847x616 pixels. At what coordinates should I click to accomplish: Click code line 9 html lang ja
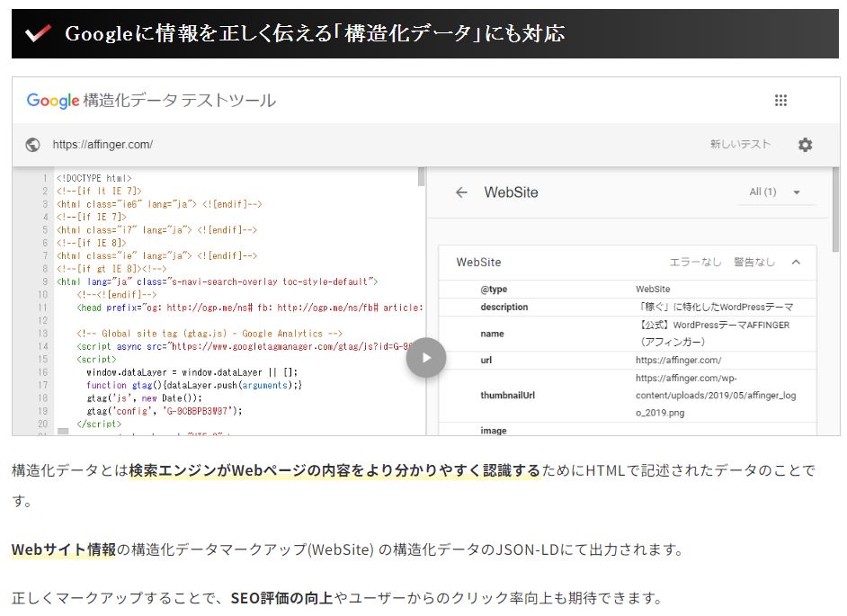coord(218,282)
